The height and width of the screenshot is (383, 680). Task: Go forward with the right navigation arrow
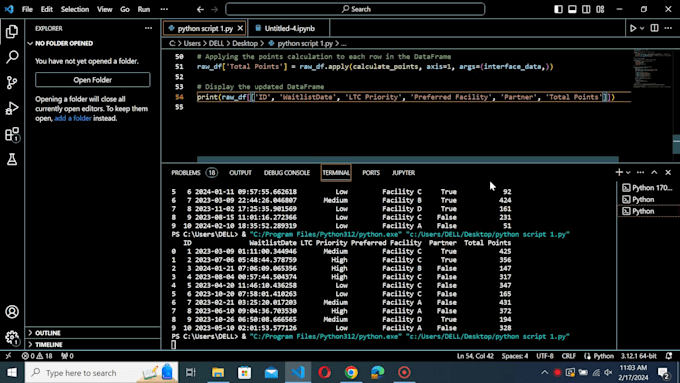(x=214, y=9)
